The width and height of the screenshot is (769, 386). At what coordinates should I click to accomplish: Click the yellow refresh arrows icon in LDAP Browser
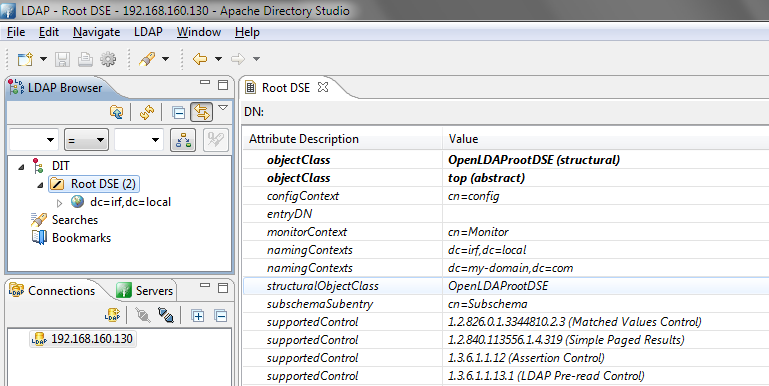pyautogui.click(x=147, y=112)
